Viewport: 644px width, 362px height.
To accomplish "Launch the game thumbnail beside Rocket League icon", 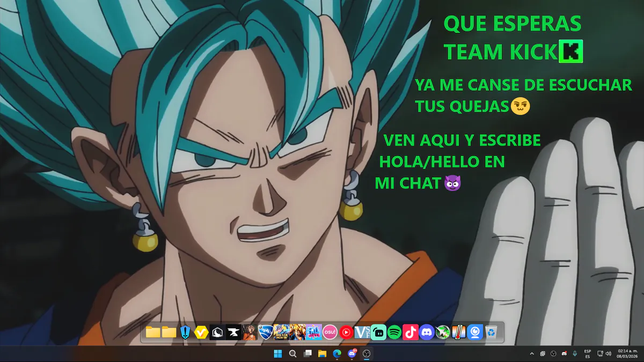I will point(282,333).
